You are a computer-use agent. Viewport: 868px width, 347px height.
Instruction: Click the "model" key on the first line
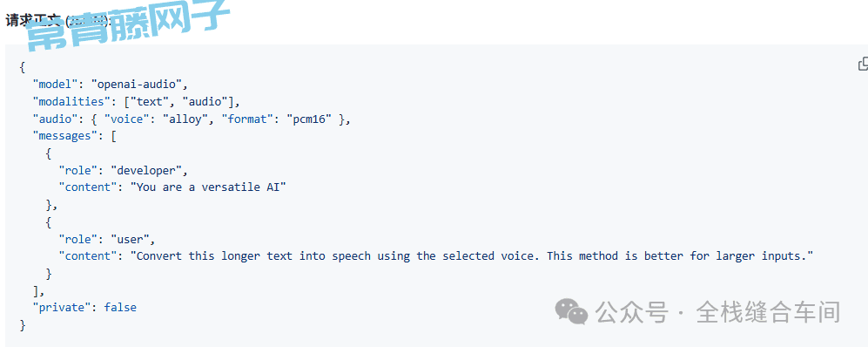coord(56,85)
